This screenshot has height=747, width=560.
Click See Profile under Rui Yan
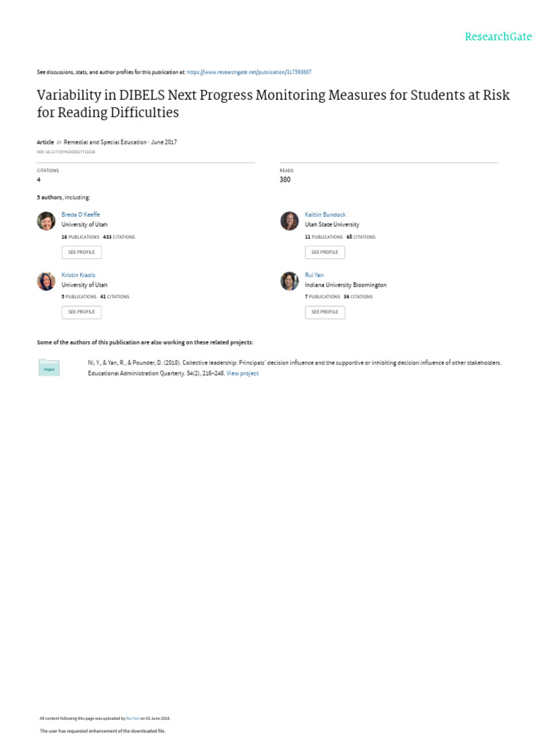coord(324,312)
